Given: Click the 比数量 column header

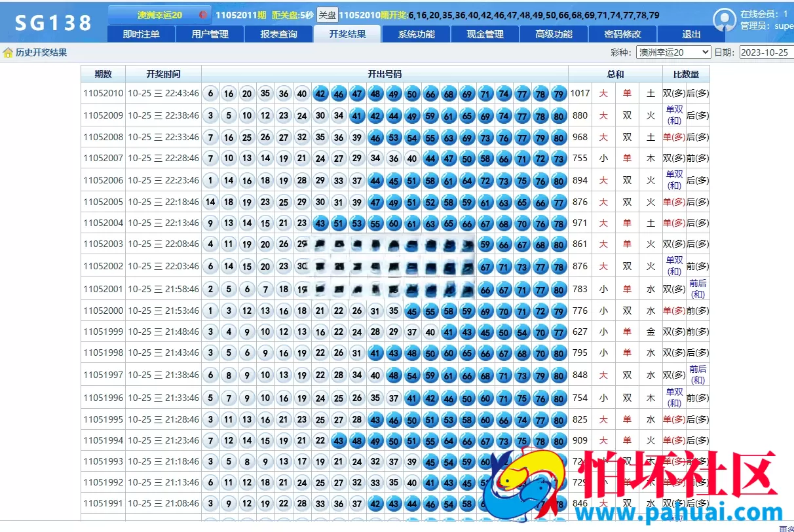Looking at the screenshot, I should point(686,74).
